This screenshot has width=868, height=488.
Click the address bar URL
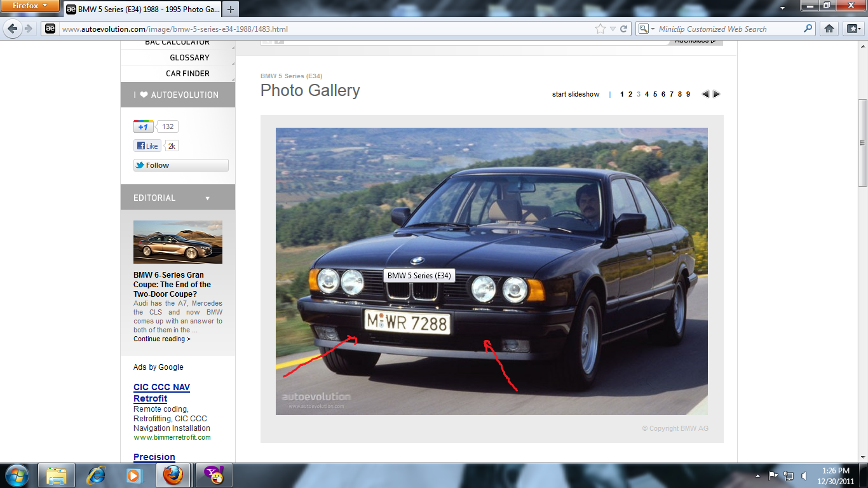pos(175,29)
